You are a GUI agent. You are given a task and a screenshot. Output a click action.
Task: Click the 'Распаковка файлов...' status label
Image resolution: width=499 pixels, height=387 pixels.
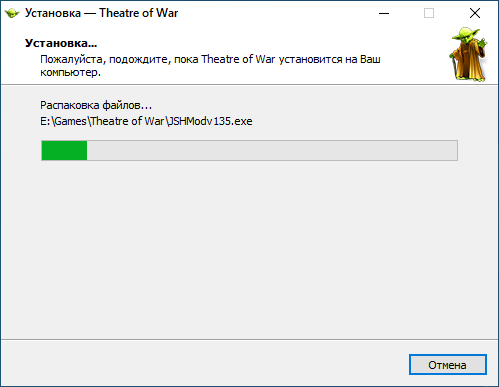click(x=96, y=105)
